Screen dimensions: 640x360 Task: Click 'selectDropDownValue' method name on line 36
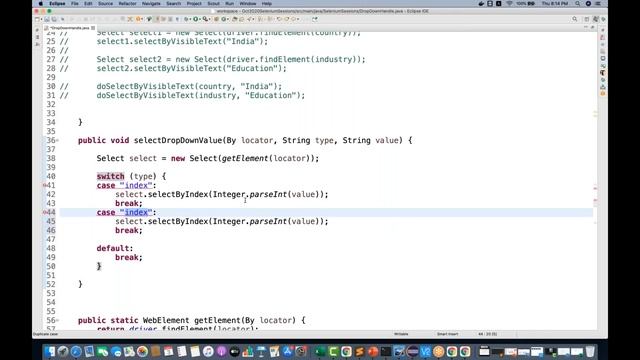(178, 140)
